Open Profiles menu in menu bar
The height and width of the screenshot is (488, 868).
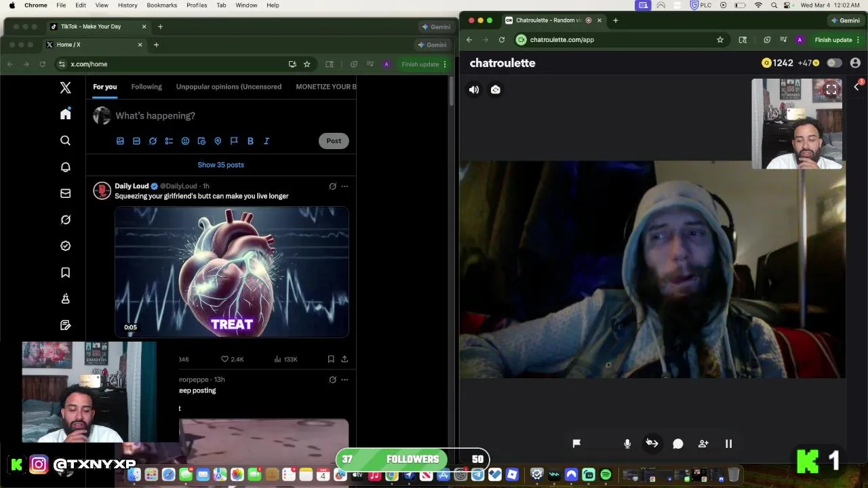197,5
